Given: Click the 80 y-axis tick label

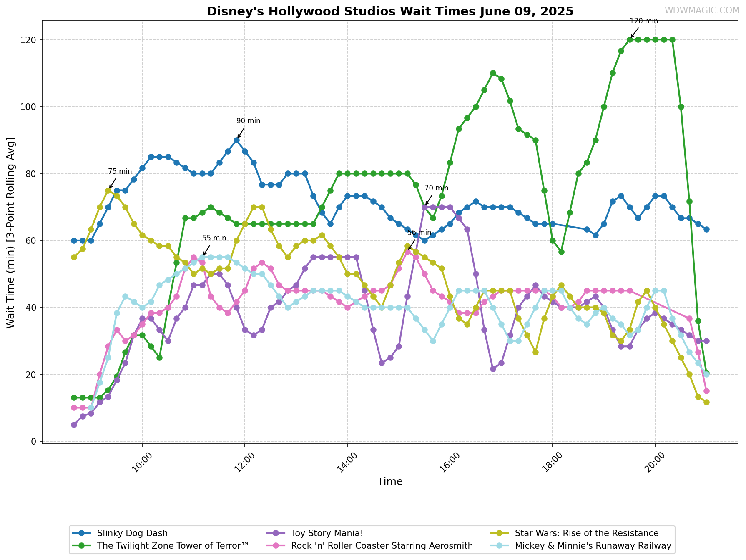Looking at the screenshot, I should click(32, 174).
